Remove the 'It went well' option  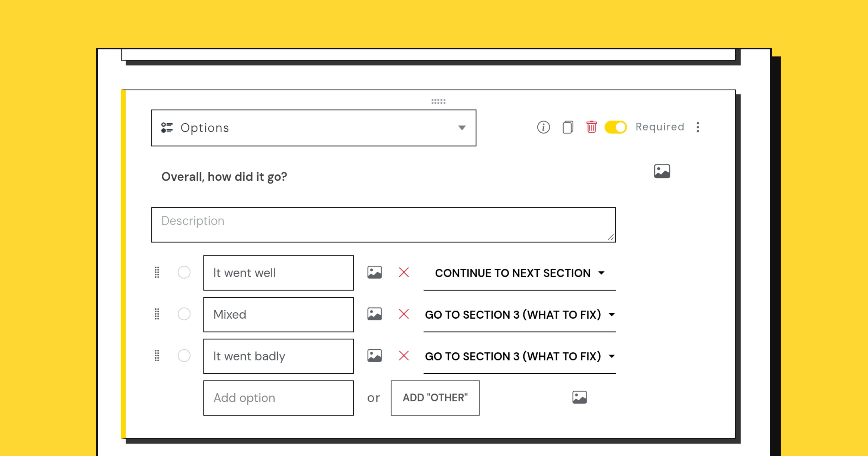pos(404,273)
